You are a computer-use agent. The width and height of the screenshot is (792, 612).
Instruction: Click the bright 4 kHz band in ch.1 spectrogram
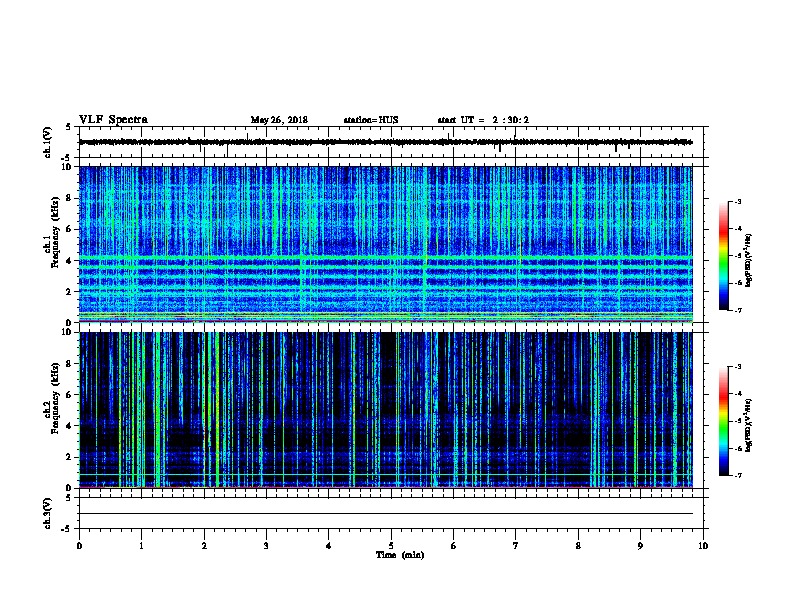pyautogui.click(x=385, y=259)
